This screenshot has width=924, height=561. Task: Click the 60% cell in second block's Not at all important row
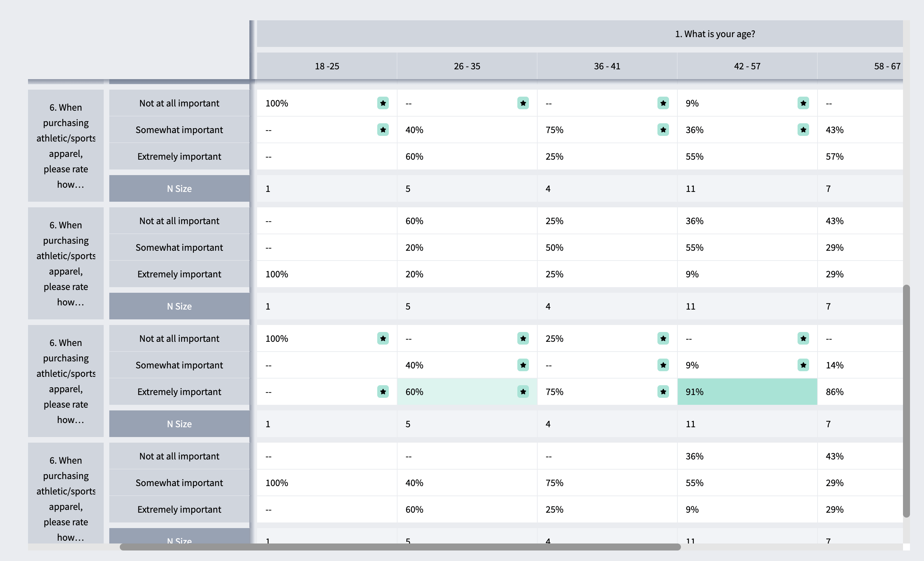pos(467,221)
